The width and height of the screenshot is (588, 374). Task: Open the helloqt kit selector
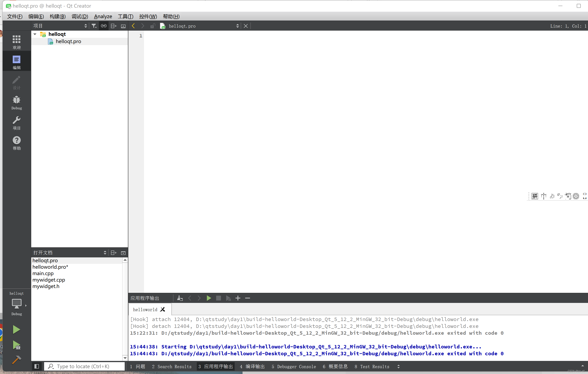pos(17,304)
